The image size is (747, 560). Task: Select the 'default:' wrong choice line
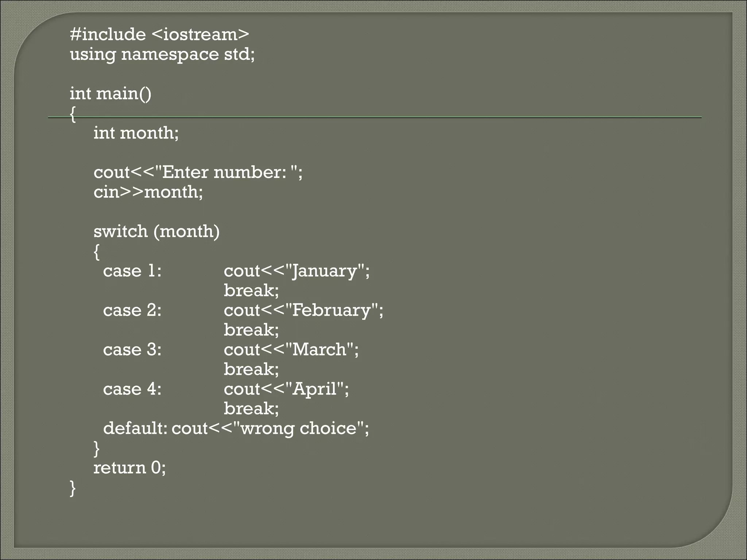(236, 429)
